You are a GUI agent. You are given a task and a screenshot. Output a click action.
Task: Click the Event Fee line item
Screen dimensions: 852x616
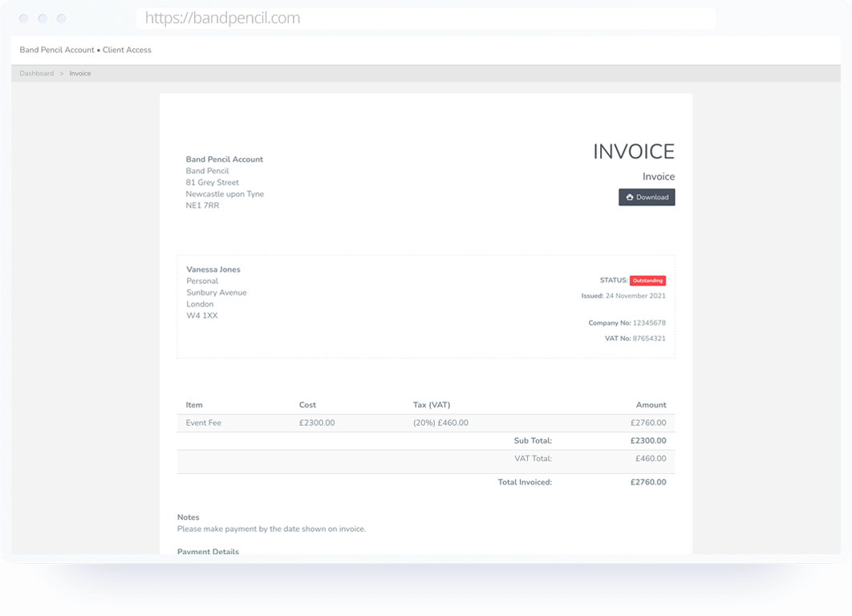coord(203,423)
